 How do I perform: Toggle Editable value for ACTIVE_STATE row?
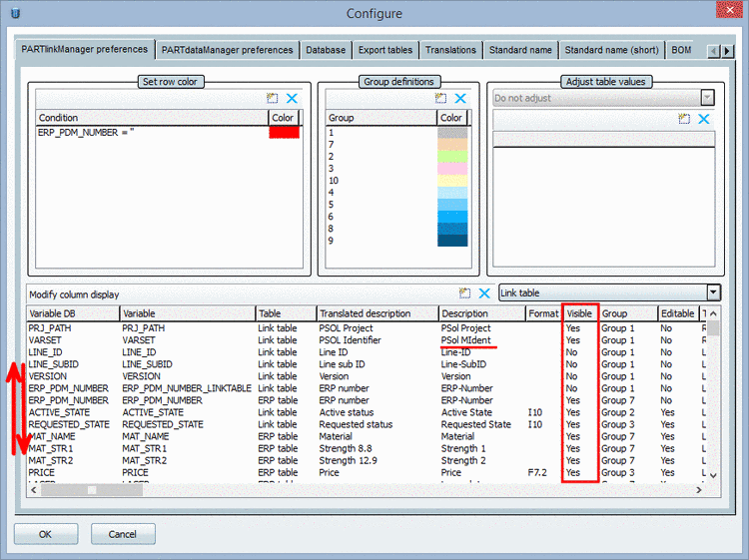667,412
